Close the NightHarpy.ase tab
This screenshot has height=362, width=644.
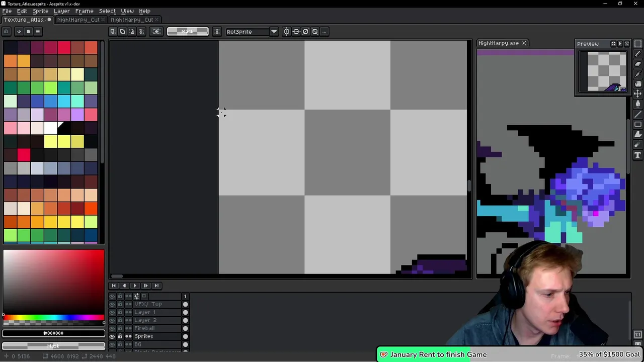pyautogui.click(x=524, y=43)
